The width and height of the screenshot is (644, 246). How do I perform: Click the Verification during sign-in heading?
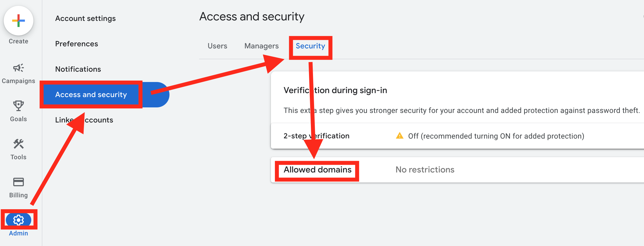[x=335, y=90]
